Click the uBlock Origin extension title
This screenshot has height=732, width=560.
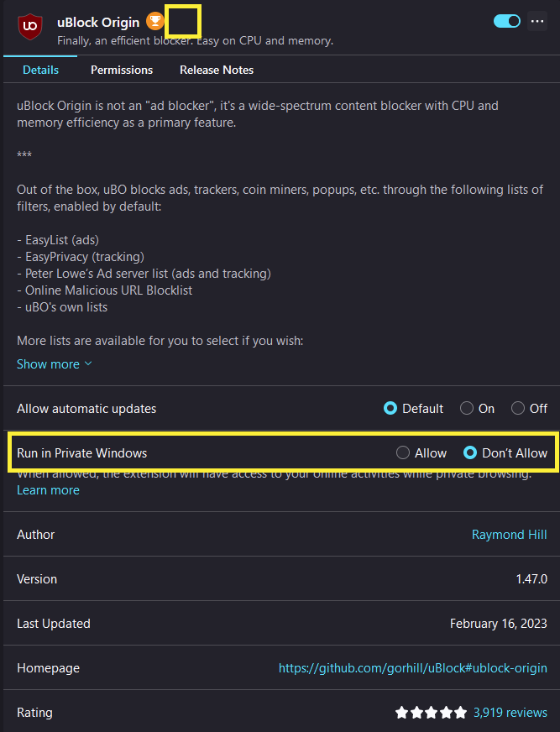[x=98, y=22]
